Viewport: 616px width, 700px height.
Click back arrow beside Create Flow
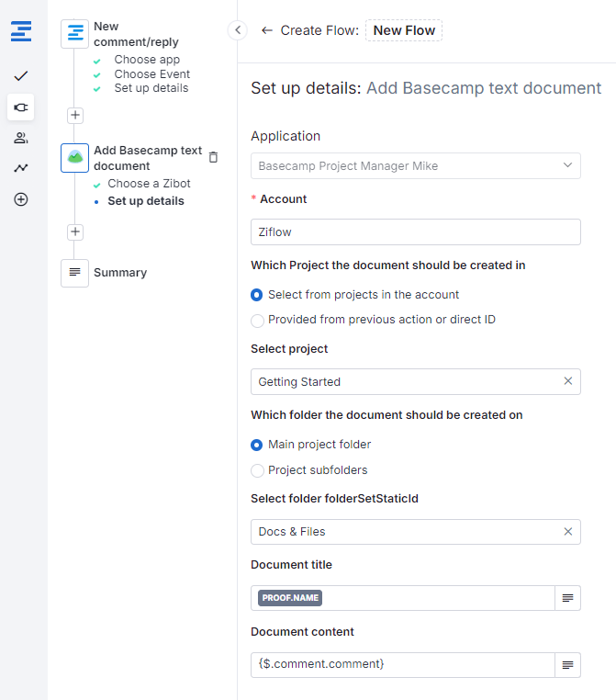pos(267,30)
